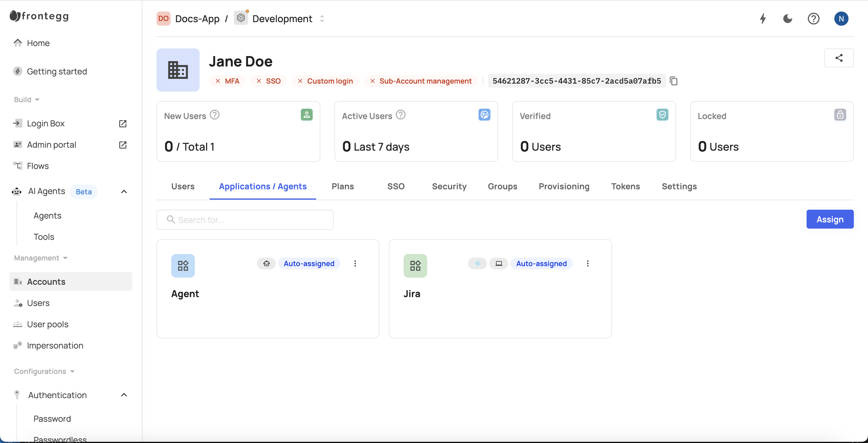
Task: Click the lightning quick-actions icon
Action: (x=763, y=19)
